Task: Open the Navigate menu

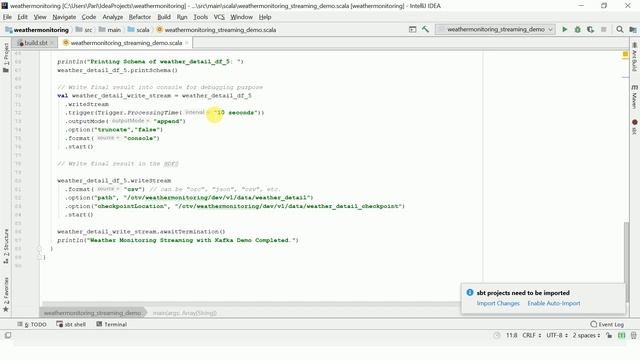Action: click(64, 17)
